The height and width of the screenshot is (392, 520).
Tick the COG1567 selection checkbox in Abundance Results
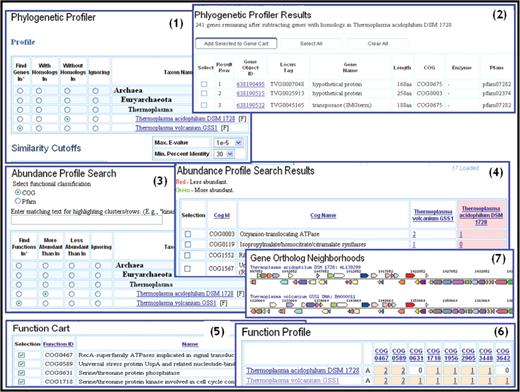pyautogui.click(x=187, y=268)
